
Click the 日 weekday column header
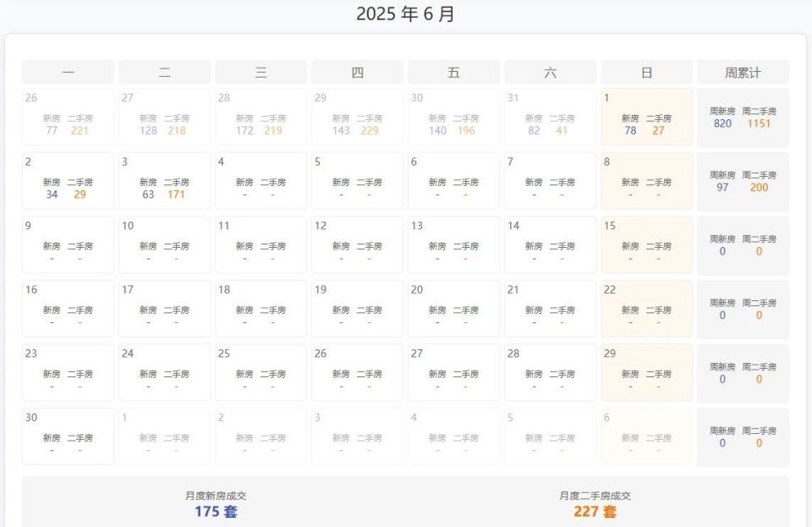pyautogui.click(x=646, y=72)
